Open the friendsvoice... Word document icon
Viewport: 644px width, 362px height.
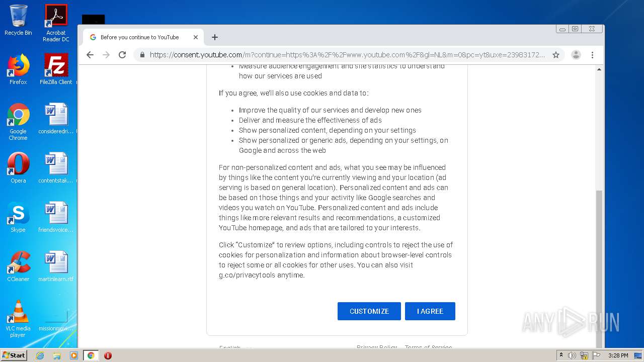point(56,218)
